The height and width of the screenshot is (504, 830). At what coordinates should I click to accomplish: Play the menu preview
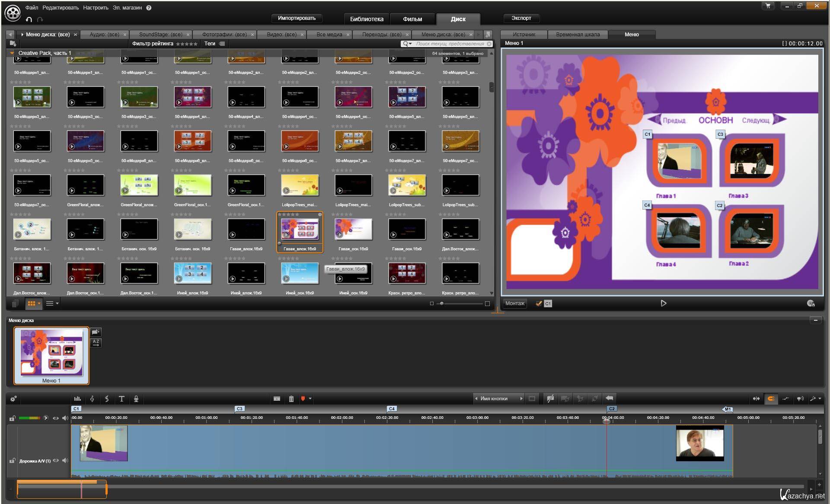(x=664, y=303)
